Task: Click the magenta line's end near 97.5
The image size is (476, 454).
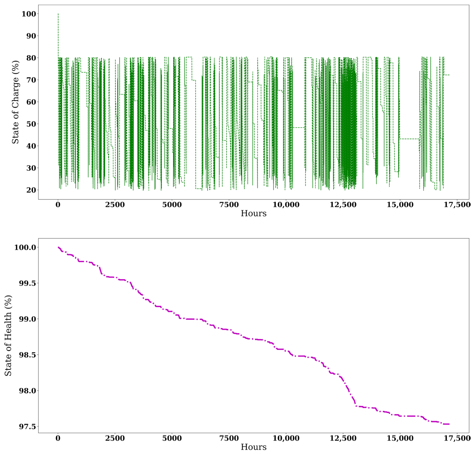Action: [x=448, y=424]
